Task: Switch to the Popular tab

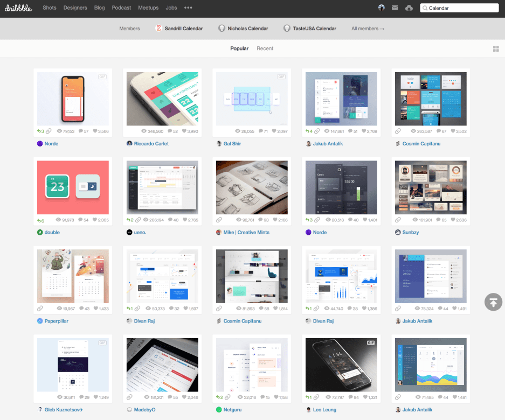Action: point(239,48)
